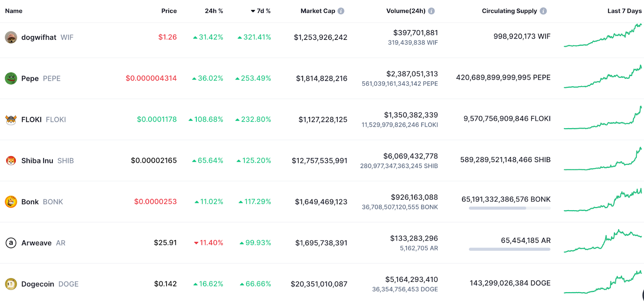Click Pepe's volume $2,387,051,313
Image resolution: width=644 pixels, height=302 pixels.
click(412, 74)
